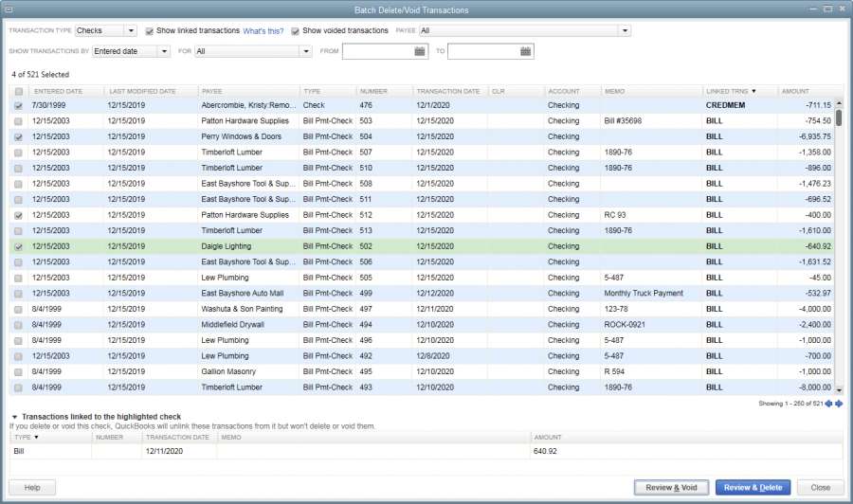Open the FROM date calendar picker

pyautogui.click(x=419, y=51)
